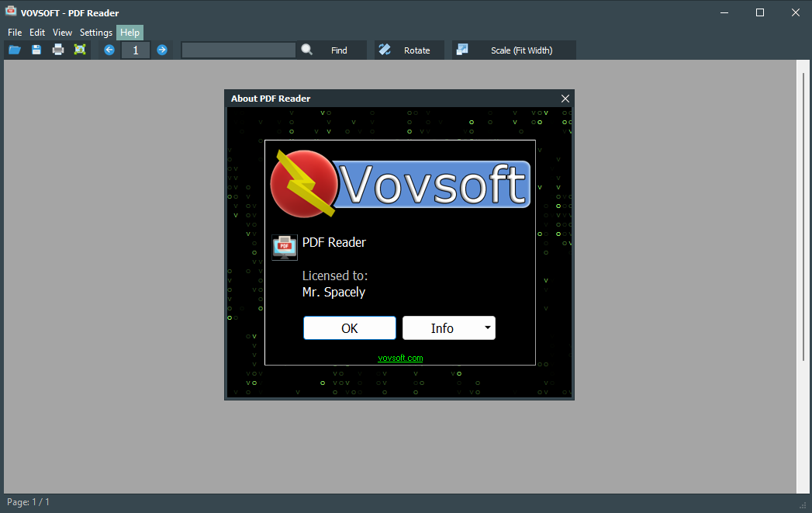Open file with the folder icon
This screenshot has width=812, height=513.
(x=15, y=50)
